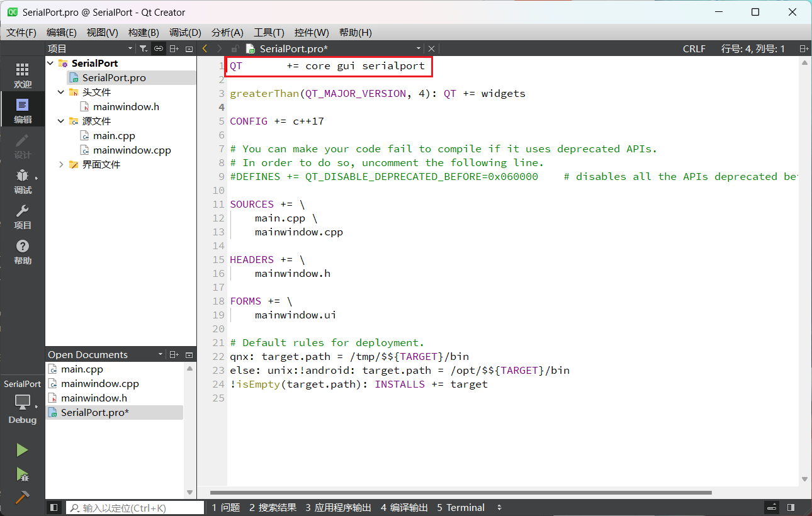The image size is (812, 516).
Task: Show the 3 应用程序输出 application output pane
Action: click(338, 507)
